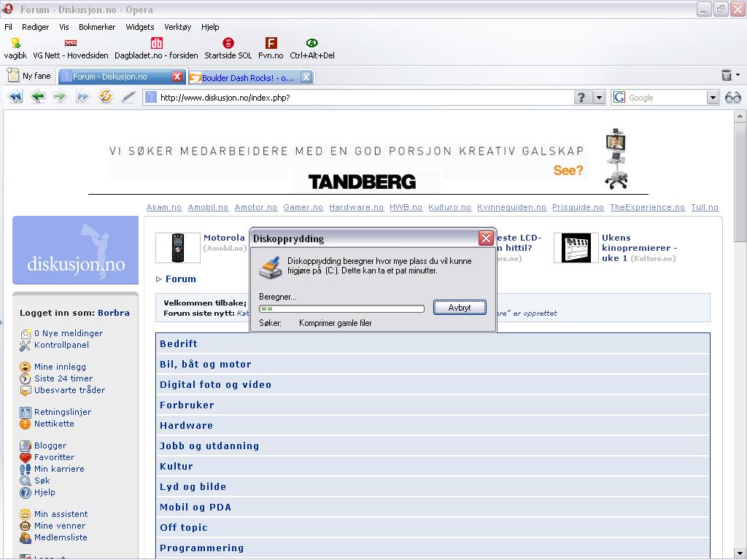
Task: Switch to the Boulder Dash Rocks tab
Action: coord(248,77)
